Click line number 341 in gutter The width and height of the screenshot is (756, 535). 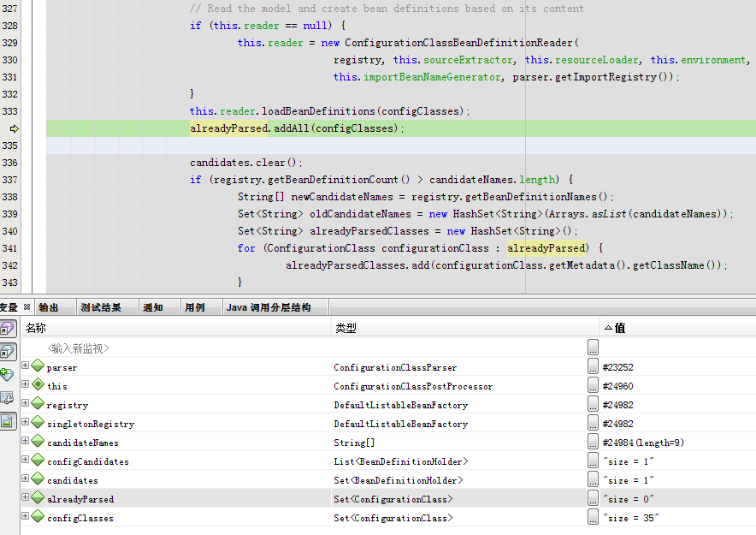pyautogui.click(x=9, y=248)
